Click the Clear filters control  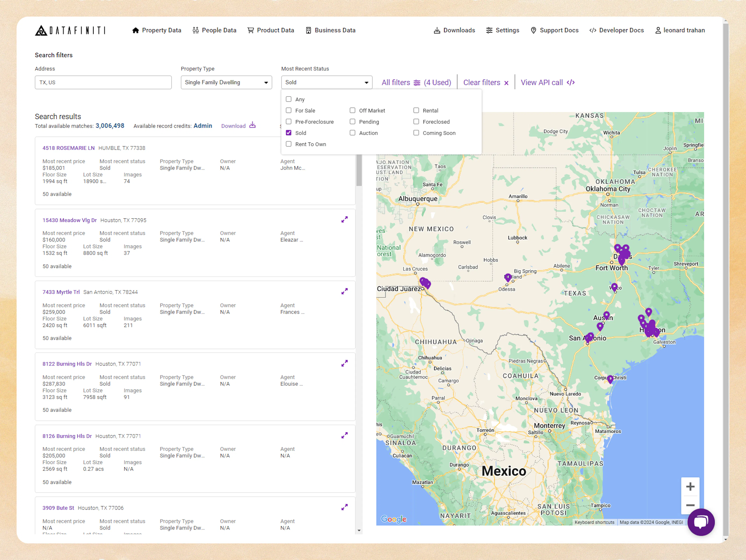[482, 82]
